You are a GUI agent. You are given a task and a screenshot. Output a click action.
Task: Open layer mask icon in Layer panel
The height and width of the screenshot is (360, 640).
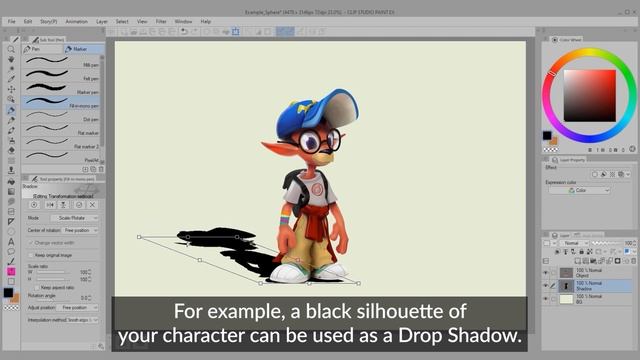(x=618, y=261)
